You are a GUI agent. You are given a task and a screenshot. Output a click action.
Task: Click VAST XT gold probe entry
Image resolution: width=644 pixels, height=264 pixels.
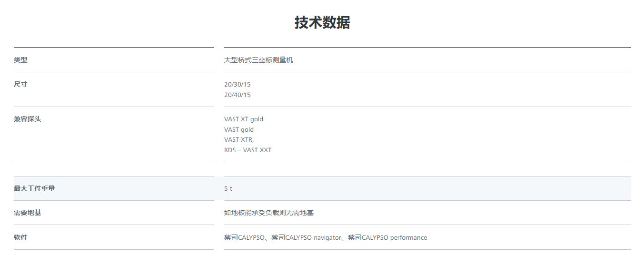pyautogui.click(x=244, y=119)
